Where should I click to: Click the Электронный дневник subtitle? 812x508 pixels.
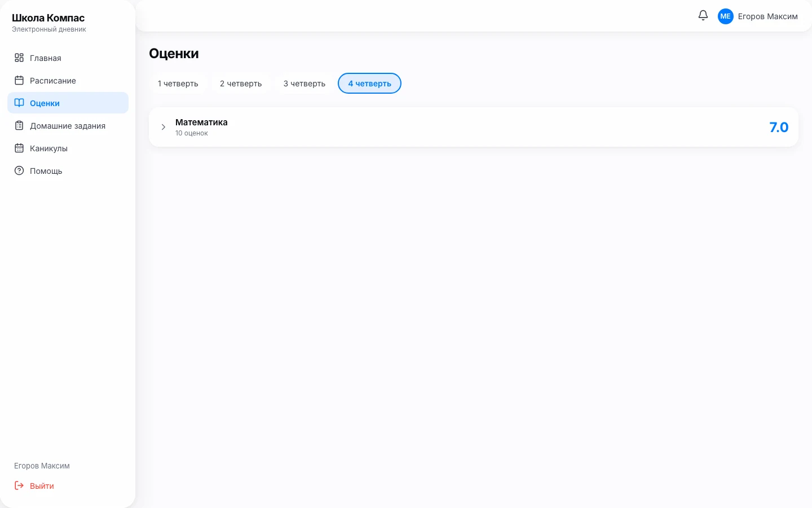pos(49,29)
